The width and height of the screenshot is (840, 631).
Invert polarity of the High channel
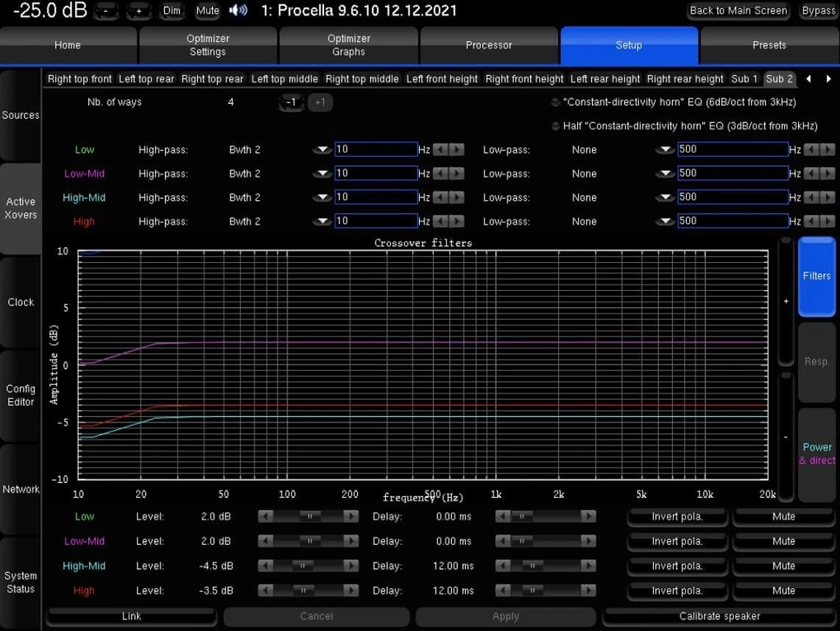676,590
